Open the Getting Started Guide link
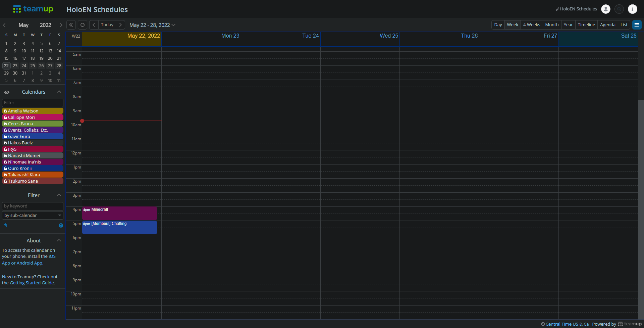This screenshot has height=328, width=644. point(32,283)
